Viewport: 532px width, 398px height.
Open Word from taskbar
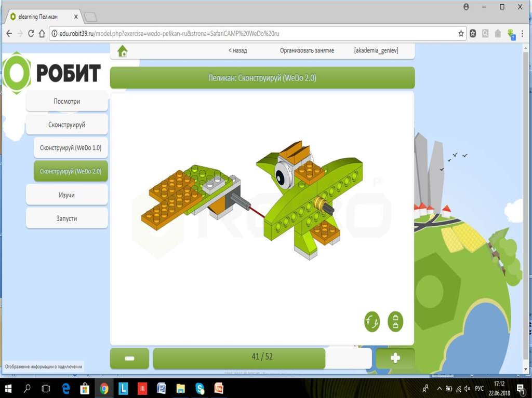coord(162,389)
